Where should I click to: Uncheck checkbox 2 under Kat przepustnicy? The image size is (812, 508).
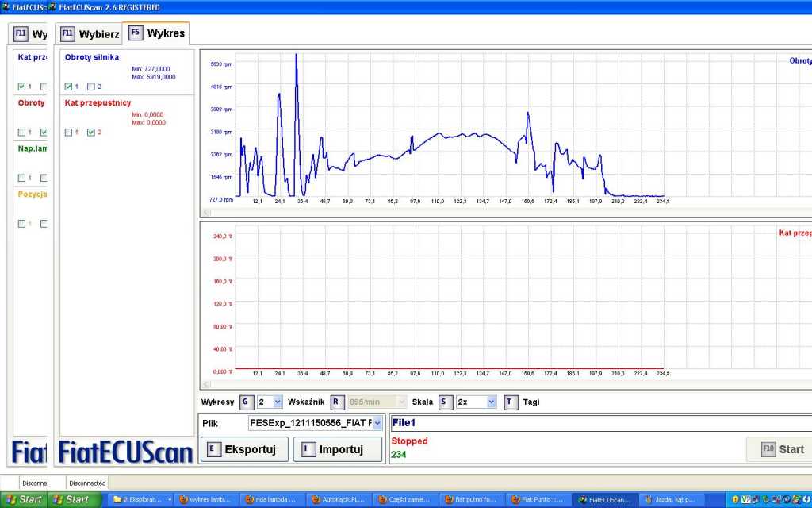(x=90, y=132)
